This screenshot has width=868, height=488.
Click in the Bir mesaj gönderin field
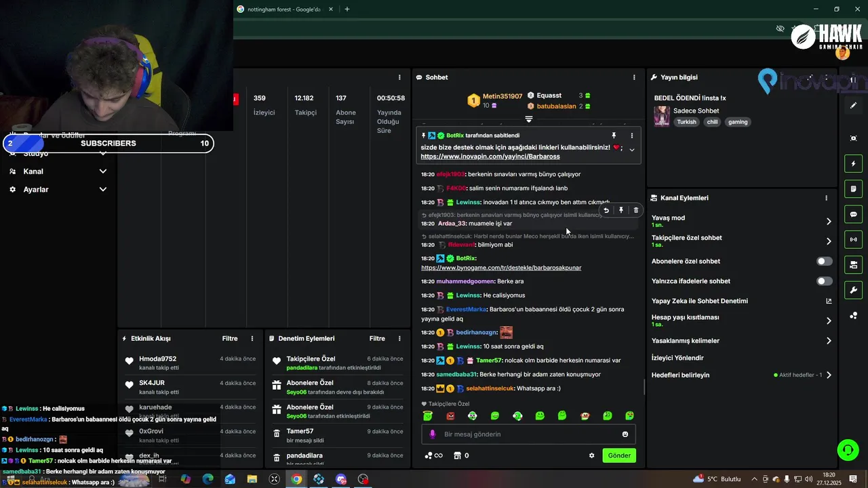(x=528, y=434)
